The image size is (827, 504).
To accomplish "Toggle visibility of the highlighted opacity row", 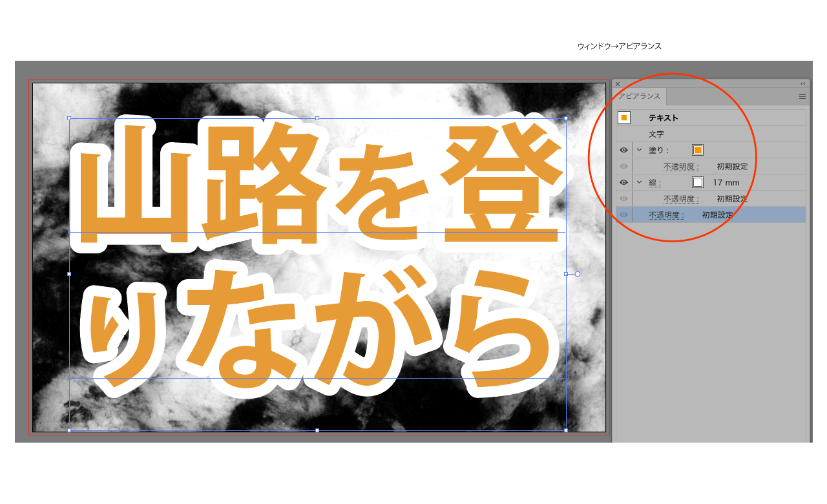I will tap(623, 215).
